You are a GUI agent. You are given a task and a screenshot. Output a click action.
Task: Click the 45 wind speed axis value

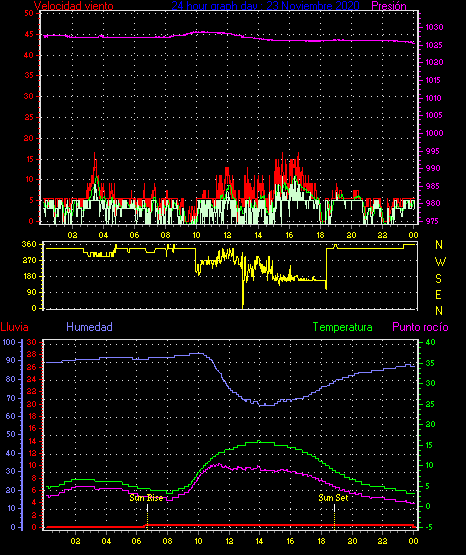click(29, 34)
